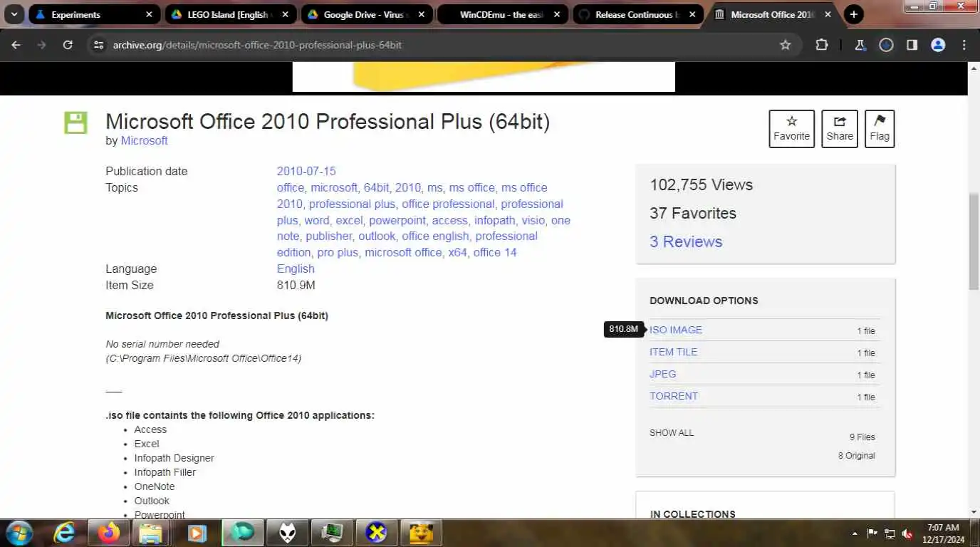Click the page vertical scrollbar thumb
Image resolution: width=980 pixels, height=547 pixels.
coord(974,241)
